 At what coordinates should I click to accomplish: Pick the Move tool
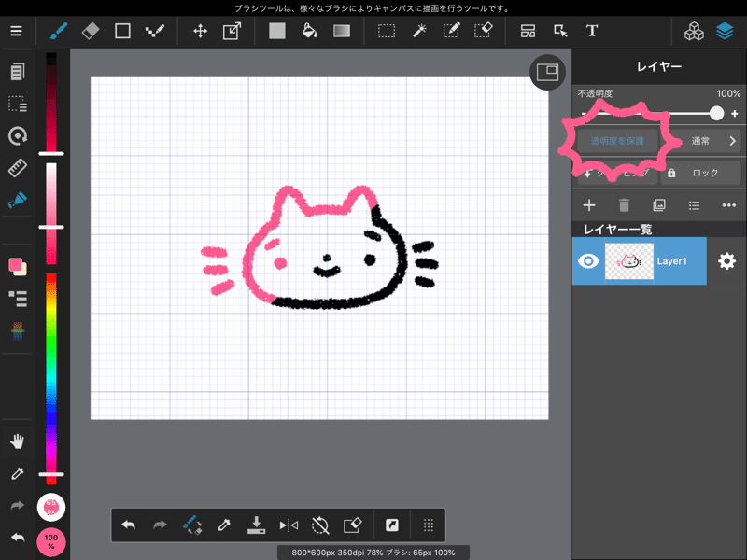200,31
